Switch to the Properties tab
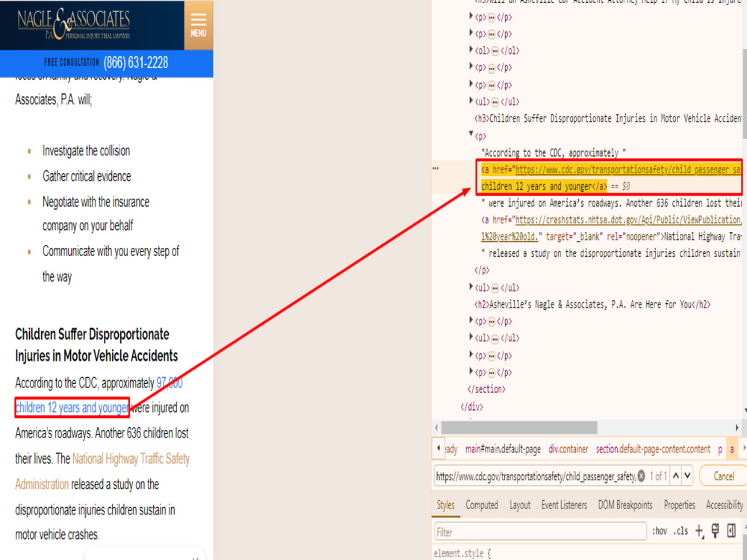 click(x=679, y=505)
